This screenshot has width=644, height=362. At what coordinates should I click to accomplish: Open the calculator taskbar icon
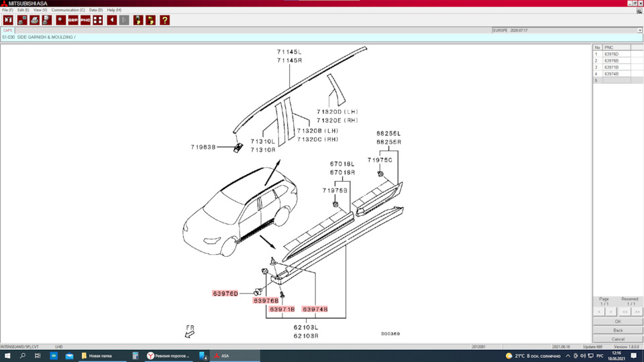coord(135,356)
